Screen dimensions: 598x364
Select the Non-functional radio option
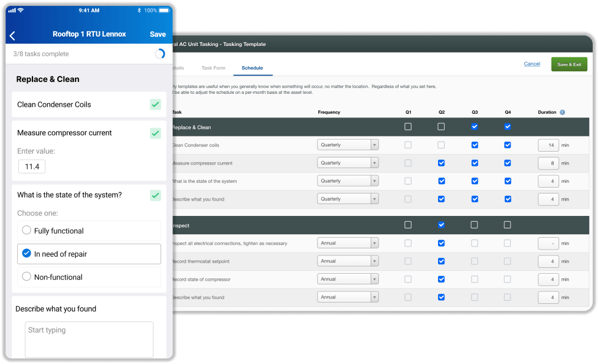coord(27,277)
